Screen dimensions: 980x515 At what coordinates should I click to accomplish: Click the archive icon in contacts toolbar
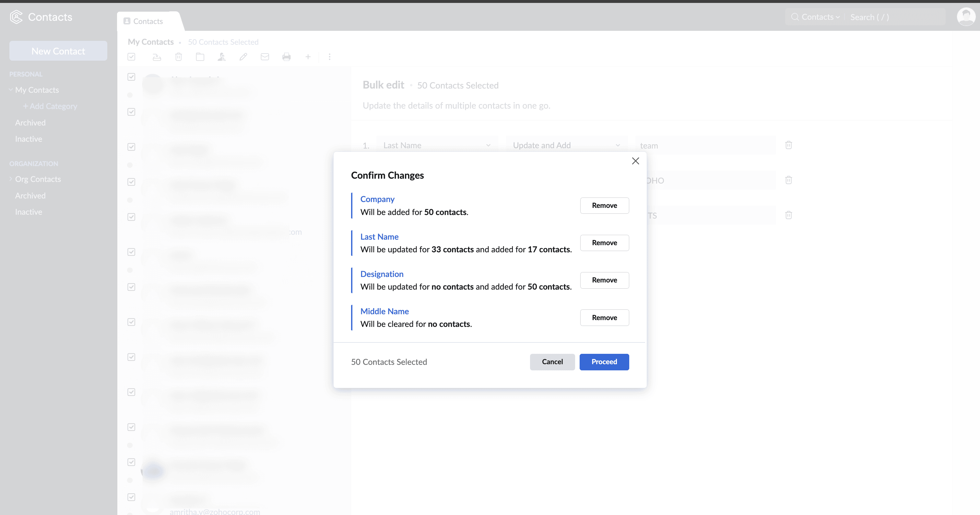(x=157, y=57)
